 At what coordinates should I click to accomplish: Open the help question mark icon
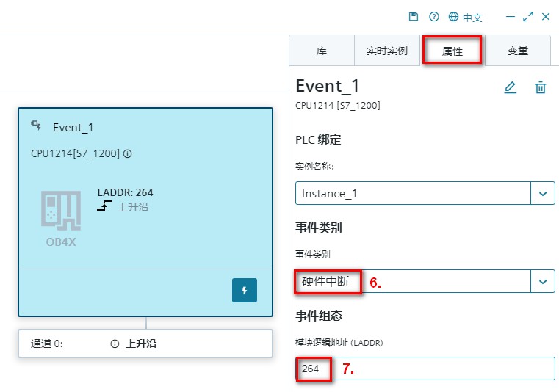pos(434,17)
